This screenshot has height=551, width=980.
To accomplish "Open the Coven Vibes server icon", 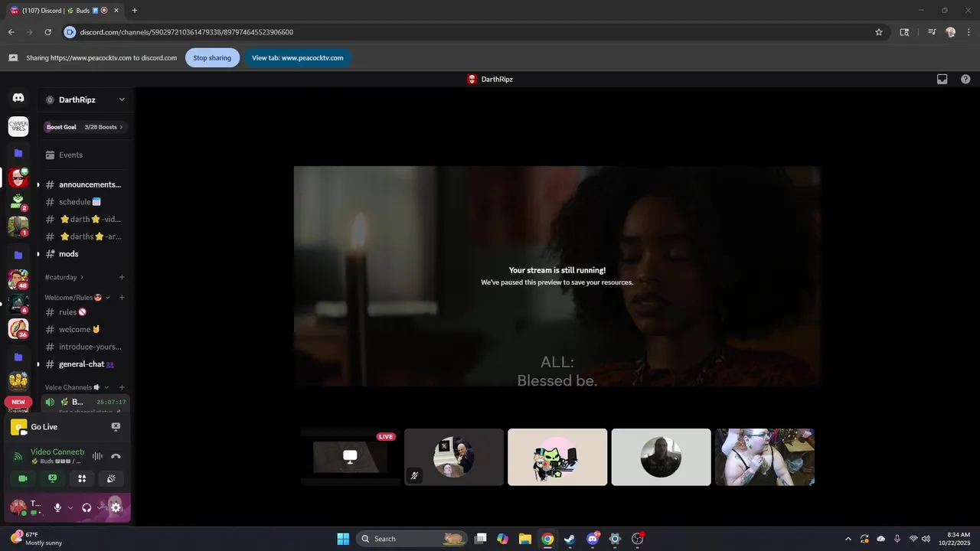I will tap(18, 126).
